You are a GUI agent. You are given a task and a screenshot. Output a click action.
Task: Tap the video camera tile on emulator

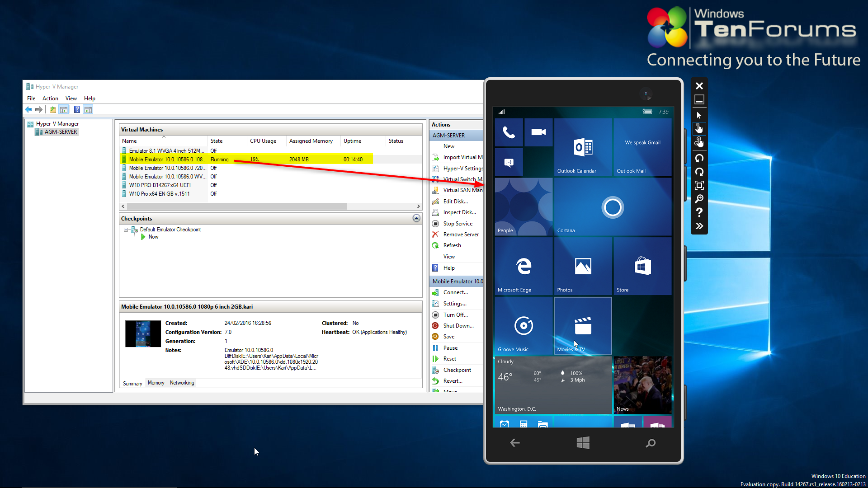pos(538,132)
